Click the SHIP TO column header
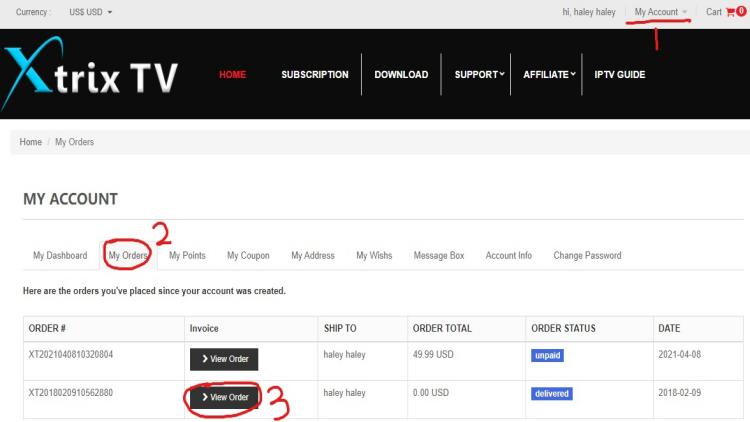Image resolution: width=750 pixels, height=422 pixels. click(340, 328)
